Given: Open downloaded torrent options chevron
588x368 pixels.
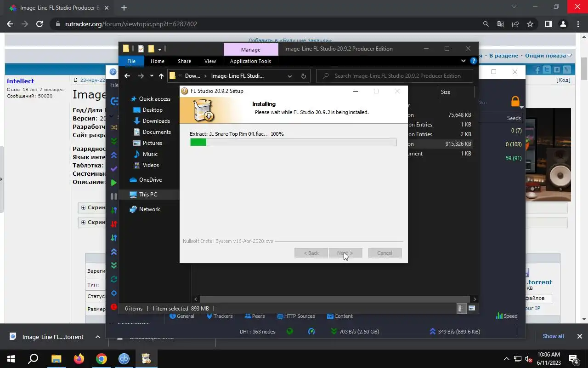Looking at the screenshot, I should 98,337.
